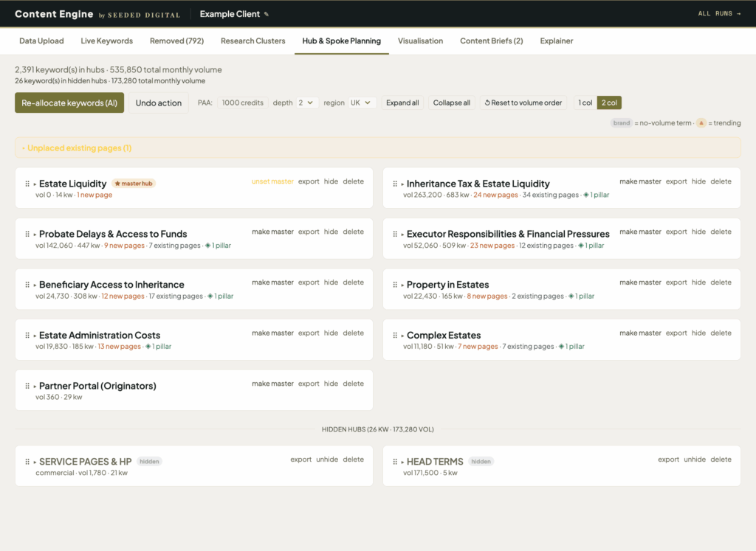Image resolution: width=756 pixels, height=551 pixels.
Task: Click Re-allocate keywords (AI) button
Action: click(69, 103)
